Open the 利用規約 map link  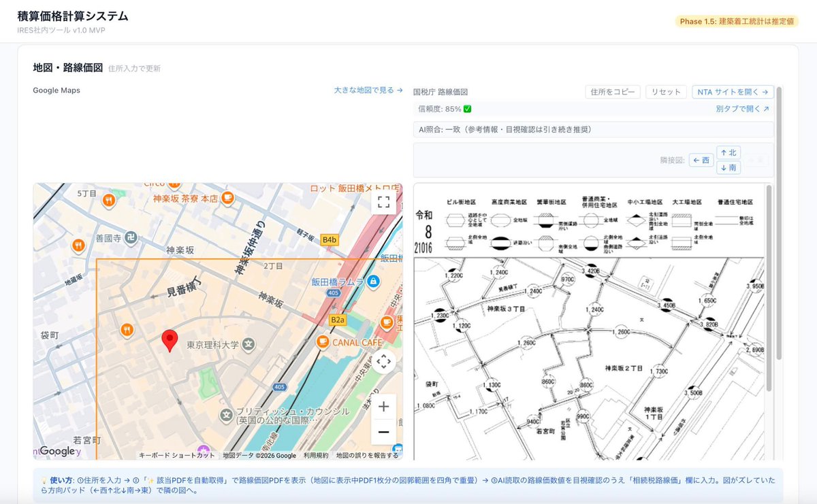(316, 456)
